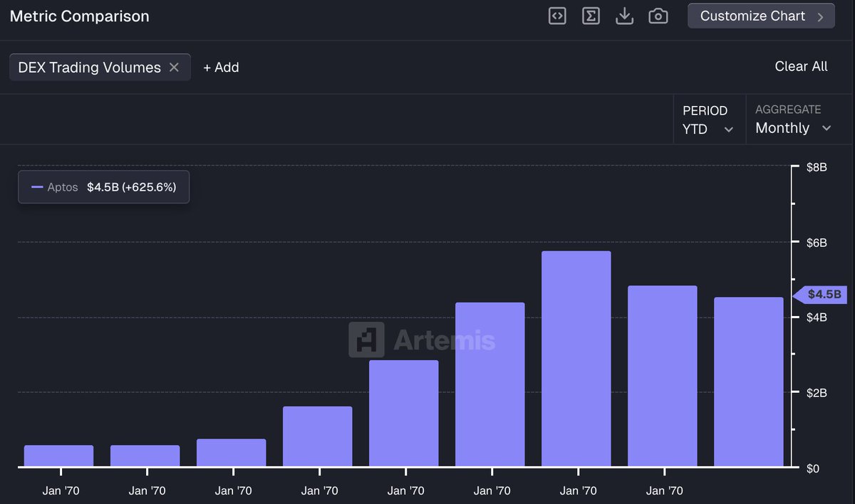Image resolution: width=855 pixels, height=504 pixels.
Task: Click the Metric Comparison title
Action: click(80, 16)
